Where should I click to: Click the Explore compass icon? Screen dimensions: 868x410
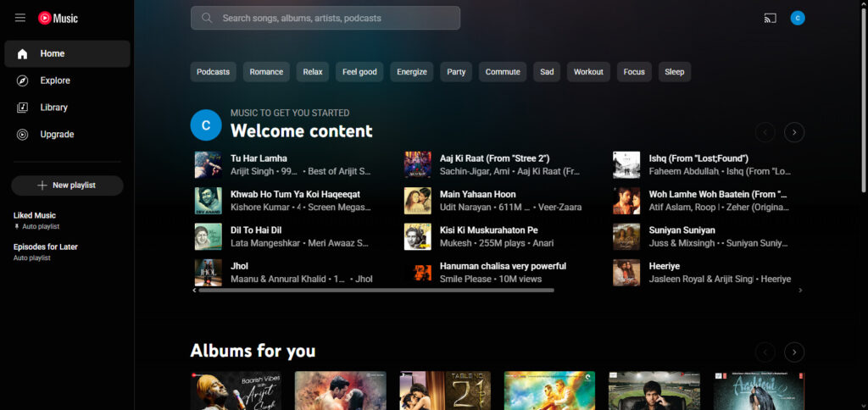[x=22, y=80]
